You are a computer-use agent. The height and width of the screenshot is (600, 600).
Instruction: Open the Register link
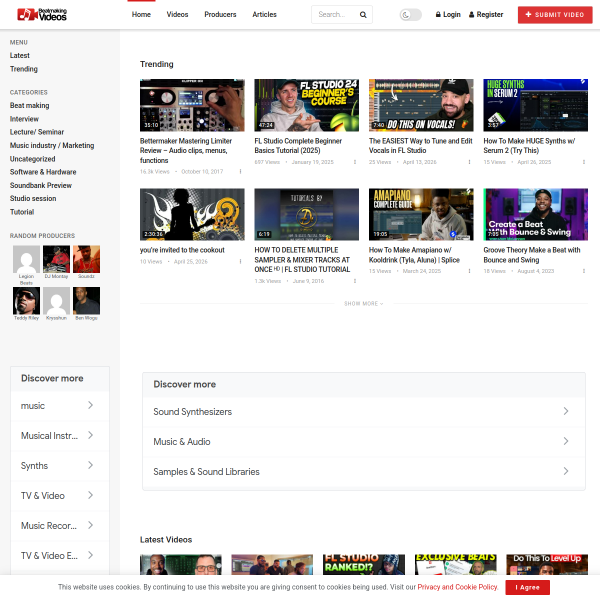486,15
